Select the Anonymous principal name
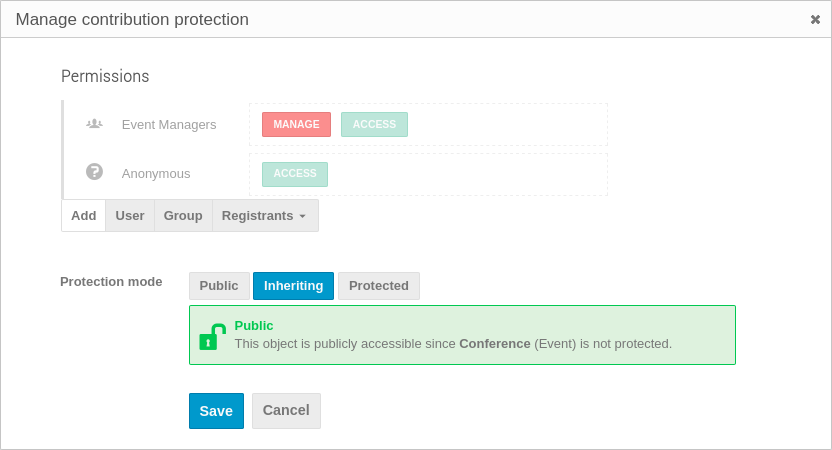 [x=156, y=174]
